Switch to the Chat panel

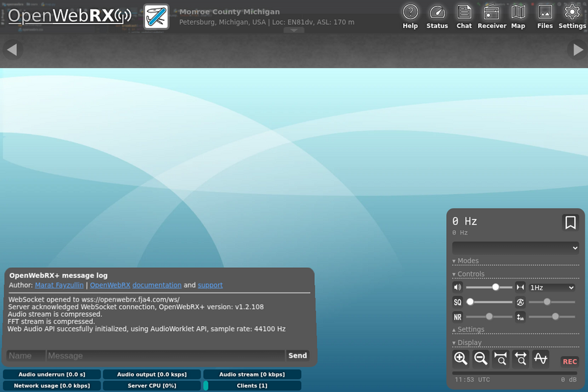464,16
